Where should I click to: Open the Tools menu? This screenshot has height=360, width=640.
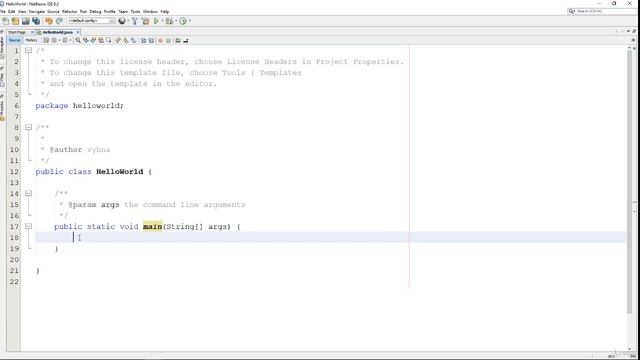[135, 11]
